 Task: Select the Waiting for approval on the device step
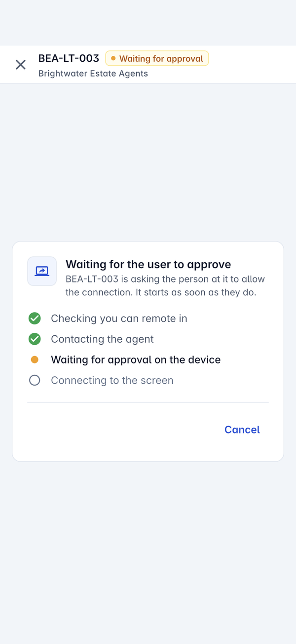[136, 360]
